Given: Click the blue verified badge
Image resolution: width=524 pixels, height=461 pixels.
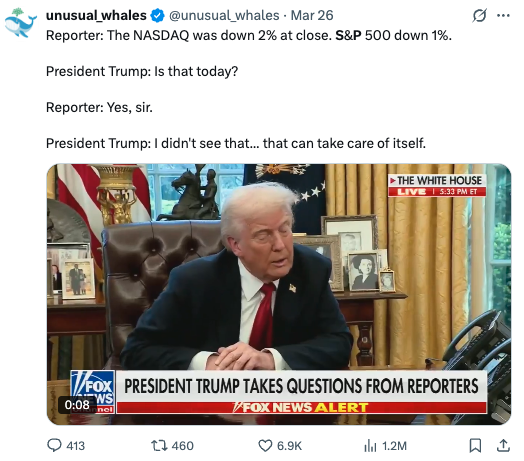Looking at the screenshot, I should pyautogui.click(x=157, y=15).
